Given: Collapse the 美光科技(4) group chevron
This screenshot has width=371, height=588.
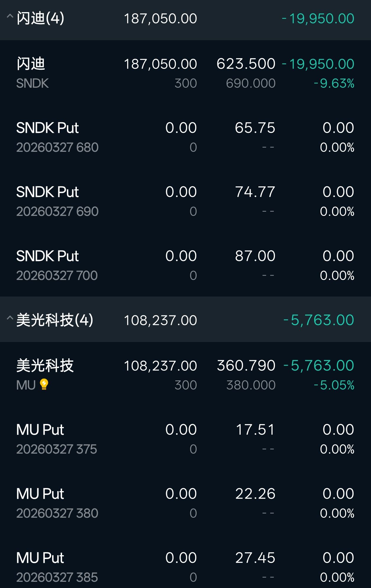Looking at the screenshot, I should click(x=10, y=318).
